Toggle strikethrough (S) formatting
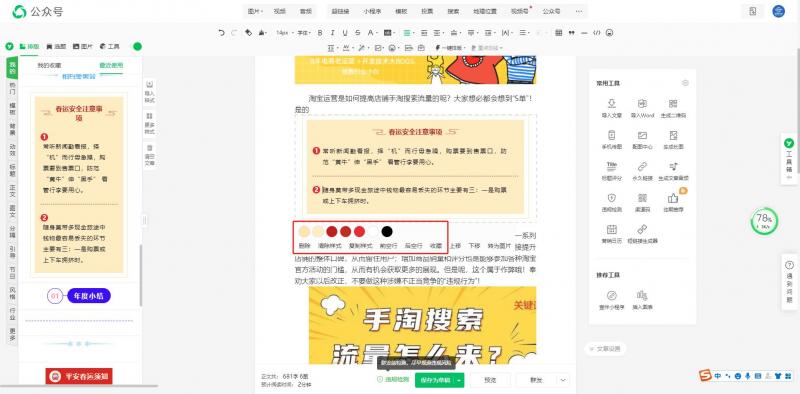This screenshot has height=394, width=800. coord(358,33)
